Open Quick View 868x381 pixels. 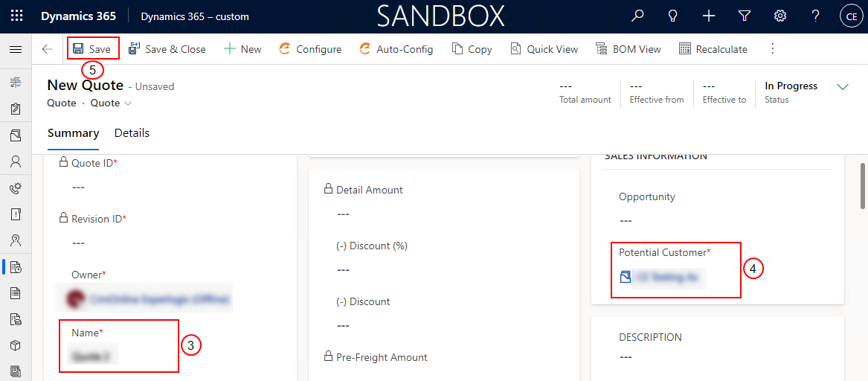coord(544,49)
